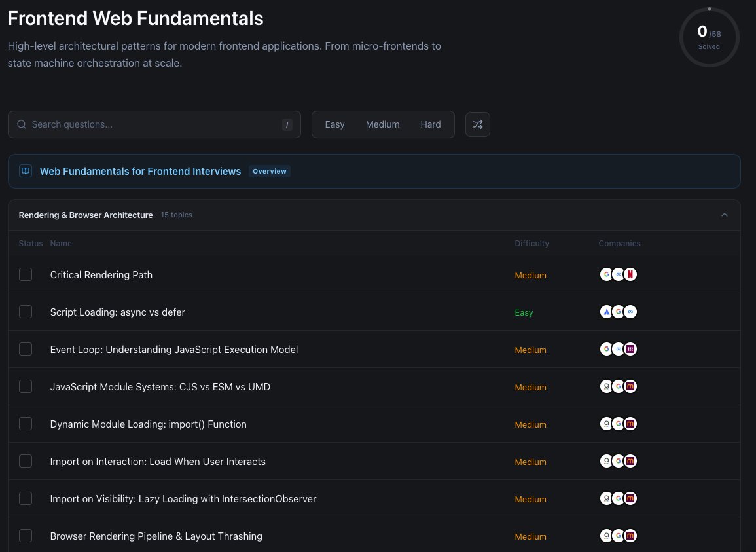
Task: Mark Script Loading: async vs defer as done
Action: tap(26, 312)
